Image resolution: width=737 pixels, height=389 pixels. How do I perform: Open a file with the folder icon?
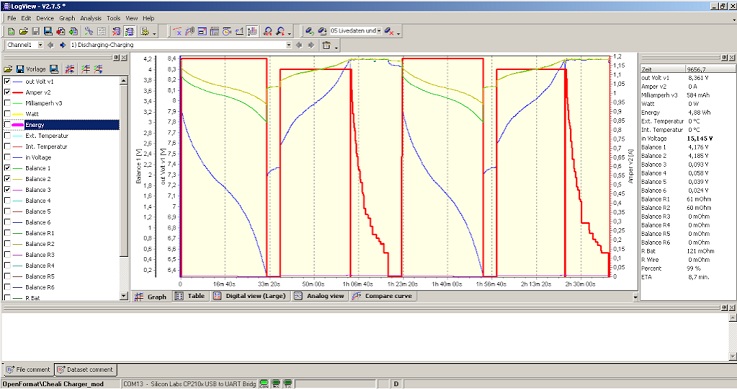(x=23, y=31)
